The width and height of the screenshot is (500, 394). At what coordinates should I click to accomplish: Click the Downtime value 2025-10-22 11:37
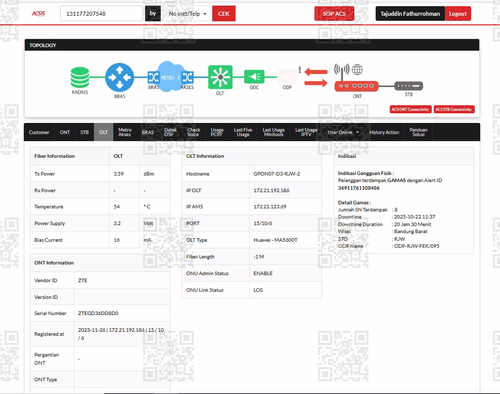coord(415,217)
